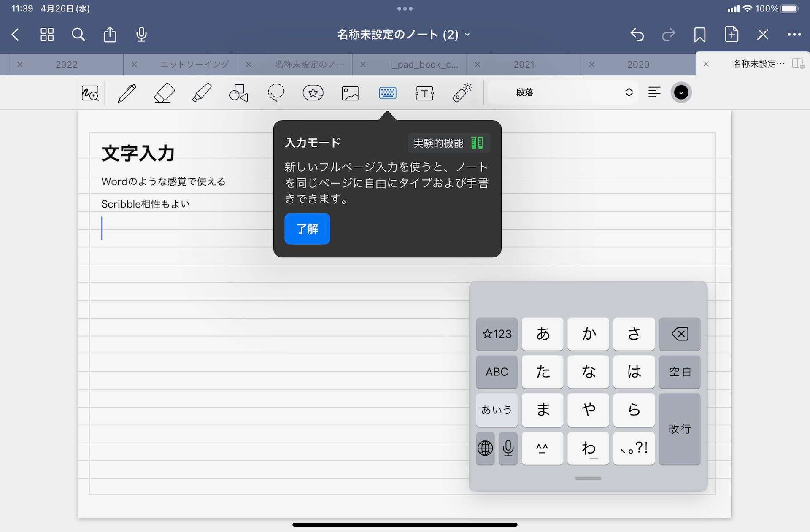Open the Elements sticker tool
Viewport: 810px width, 532px height.
313,93
